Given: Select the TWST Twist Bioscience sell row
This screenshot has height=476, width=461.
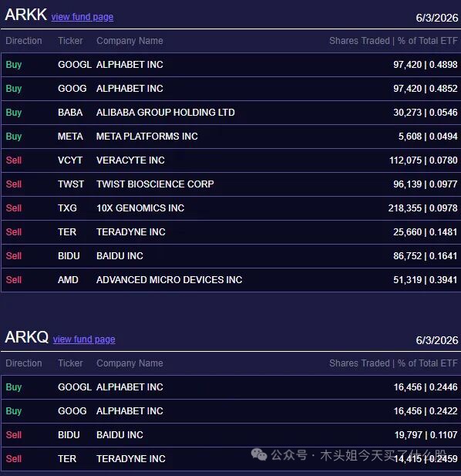Looking at the screenshot, I should [231, 184].
